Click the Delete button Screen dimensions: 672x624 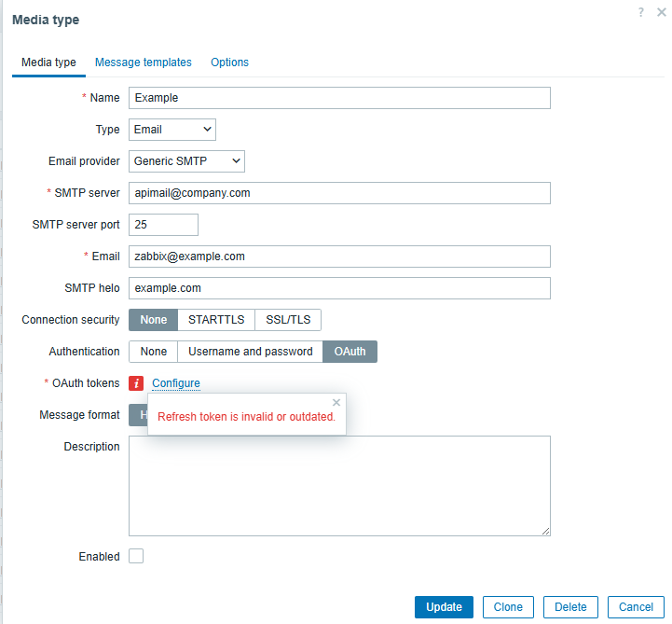coord(570,607)
